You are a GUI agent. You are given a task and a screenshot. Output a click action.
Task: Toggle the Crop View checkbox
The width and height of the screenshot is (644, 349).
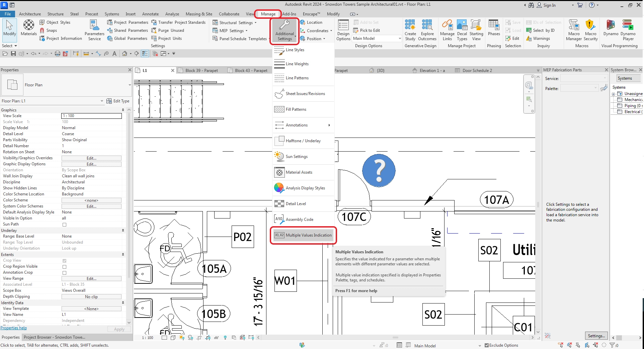[64, 261]
